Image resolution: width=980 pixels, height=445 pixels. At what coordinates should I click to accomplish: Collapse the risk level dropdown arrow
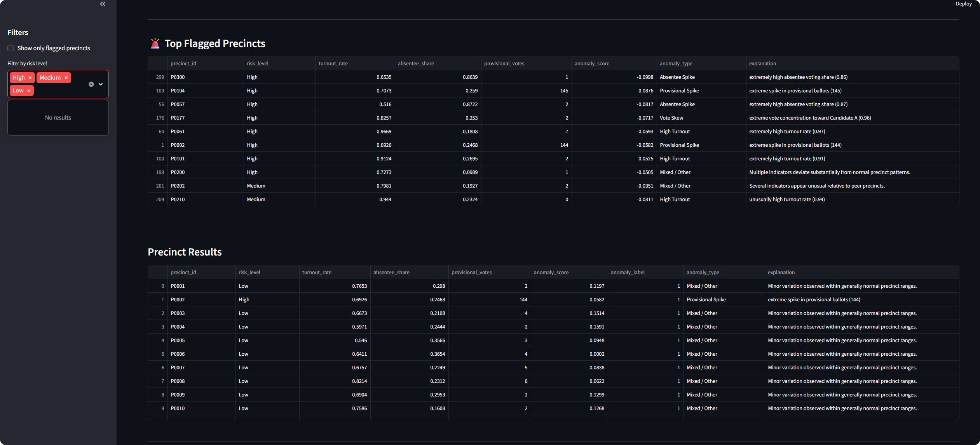click(x=101, y=84)
